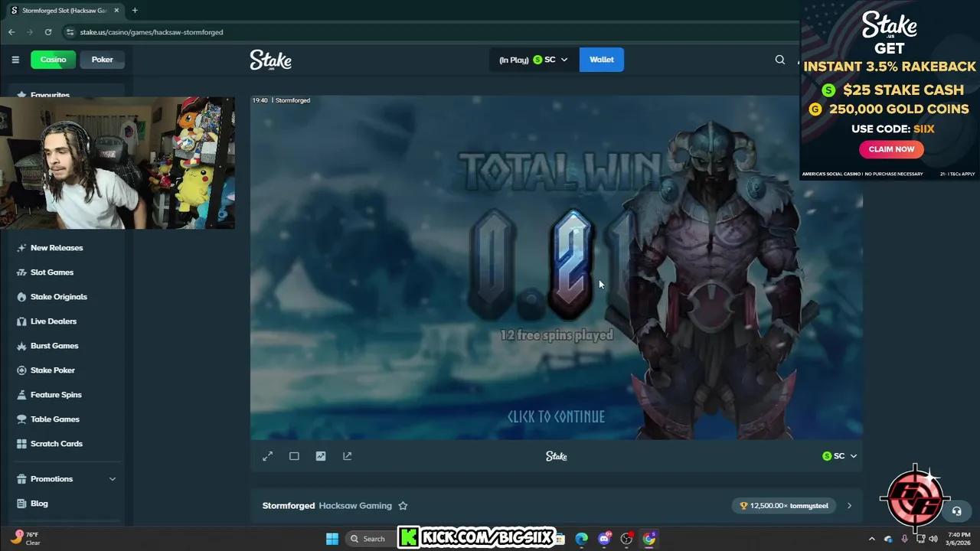Open the game currency selector under the slot
The height and width of the screenshot is (551, 980).
pos(840,455)
